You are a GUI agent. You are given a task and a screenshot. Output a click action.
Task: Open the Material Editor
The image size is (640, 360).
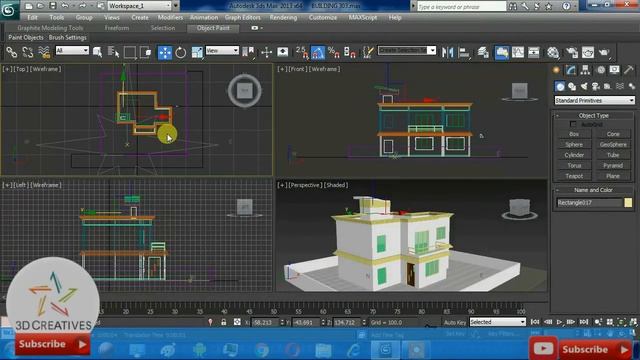coord(553,52)
